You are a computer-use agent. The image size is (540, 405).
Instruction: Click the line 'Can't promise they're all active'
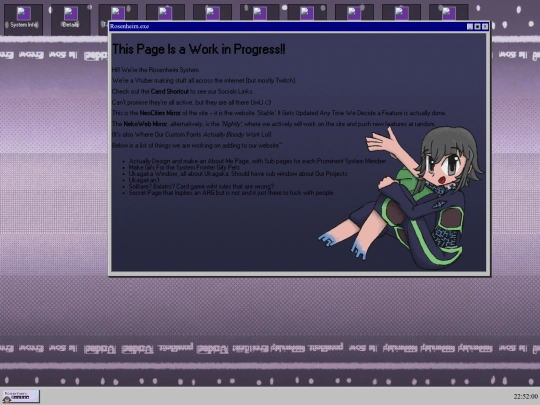(x=191, y=102)
